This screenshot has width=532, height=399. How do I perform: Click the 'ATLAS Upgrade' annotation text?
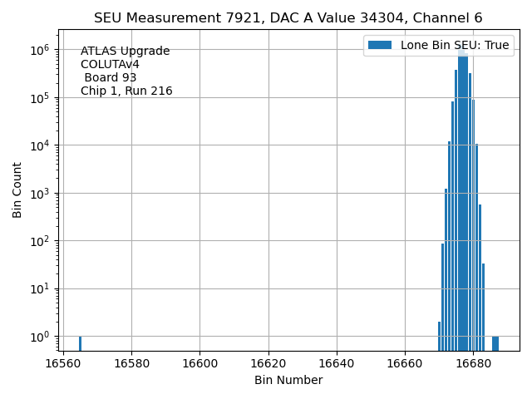click(x=125, y=52)
